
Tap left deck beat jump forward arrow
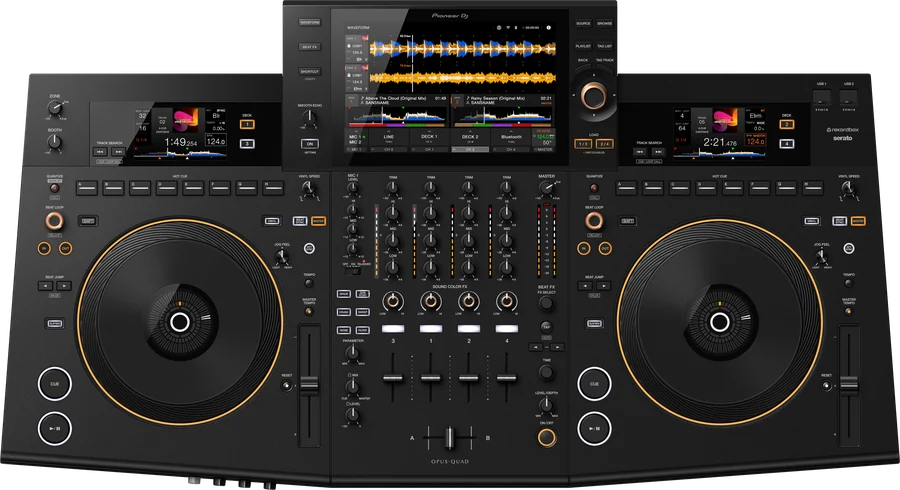64,286
